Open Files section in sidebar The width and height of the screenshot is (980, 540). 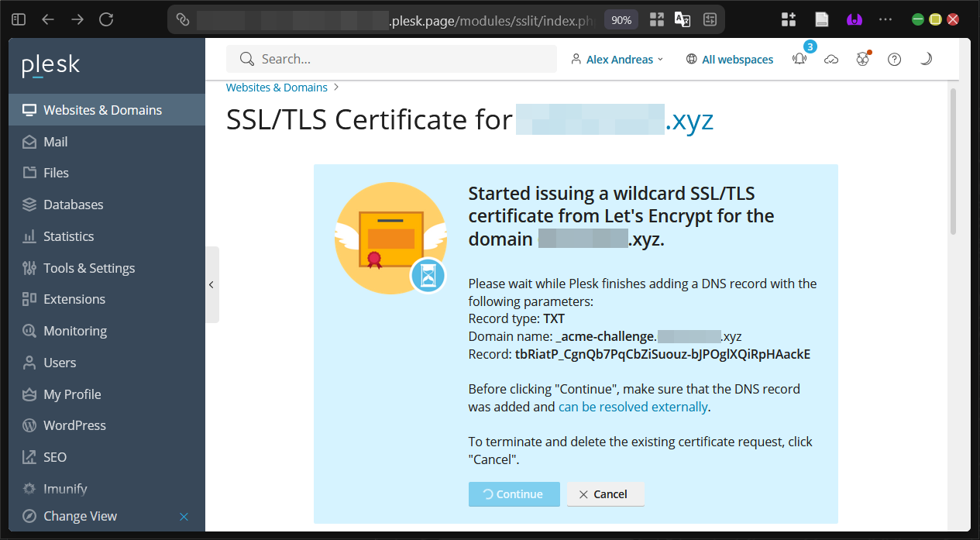107,173
